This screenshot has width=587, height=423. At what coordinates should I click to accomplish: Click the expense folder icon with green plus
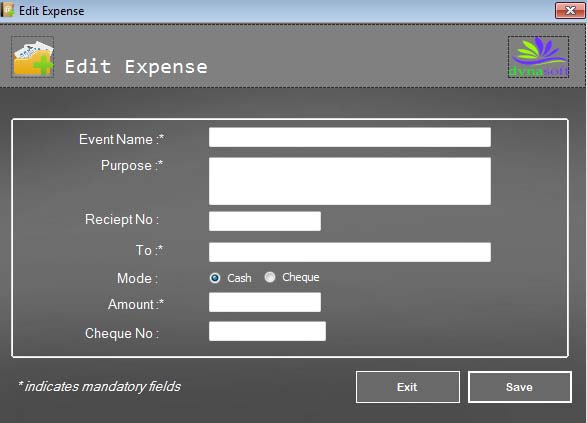pyautogui.click(x=33, y=57)
